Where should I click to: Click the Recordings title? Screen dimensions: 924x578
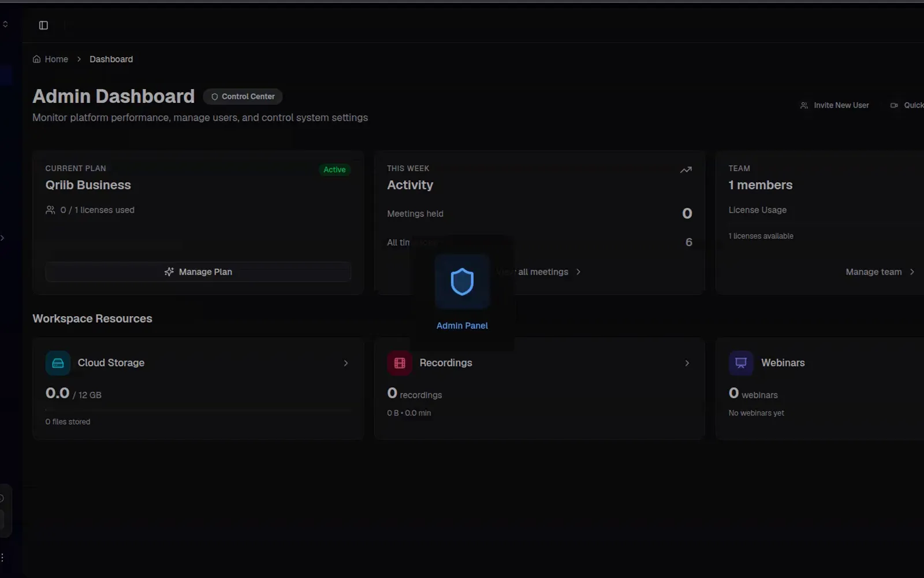[x=446, y=362]
